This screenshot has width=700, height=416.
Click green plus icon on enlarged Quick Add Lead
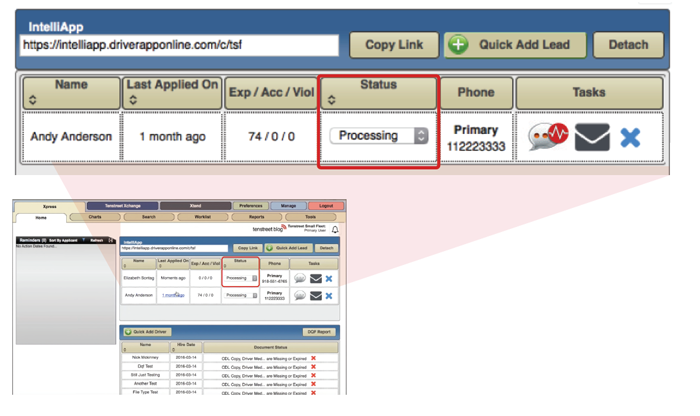(x=458, y=45)
